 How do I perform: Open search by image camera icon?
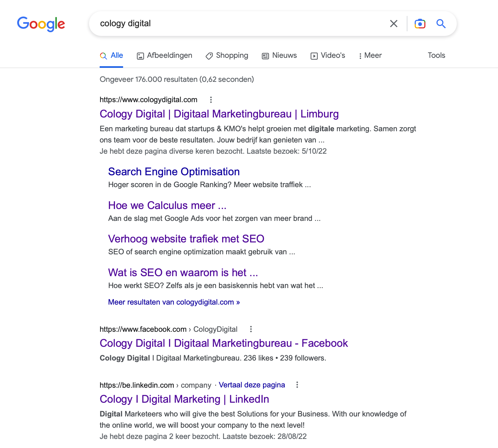click(x=420, y=24)
